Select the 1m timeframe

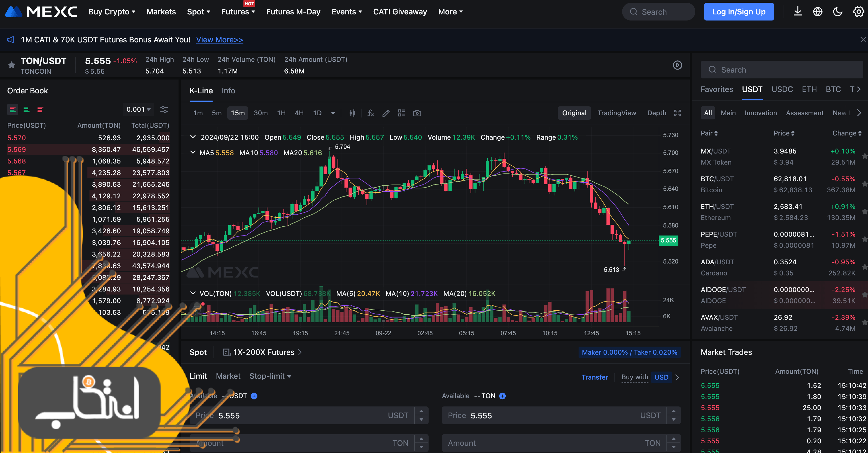pyautogui.click(x=198, y=113)
